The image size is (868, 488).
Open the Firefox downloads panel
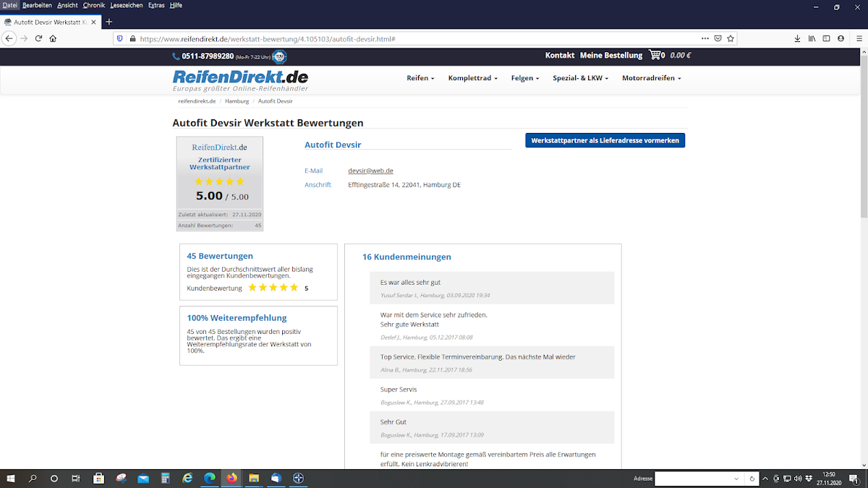coord(797,38)
